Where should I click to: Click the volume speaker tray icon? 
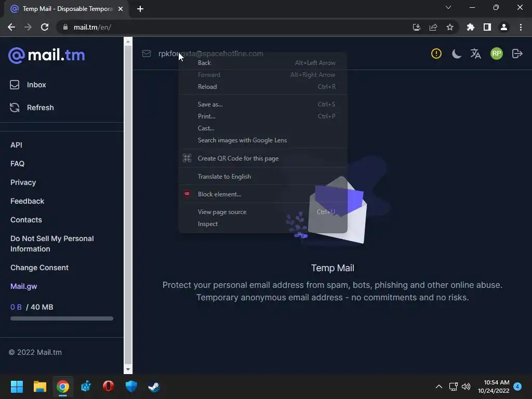[466, 387]
